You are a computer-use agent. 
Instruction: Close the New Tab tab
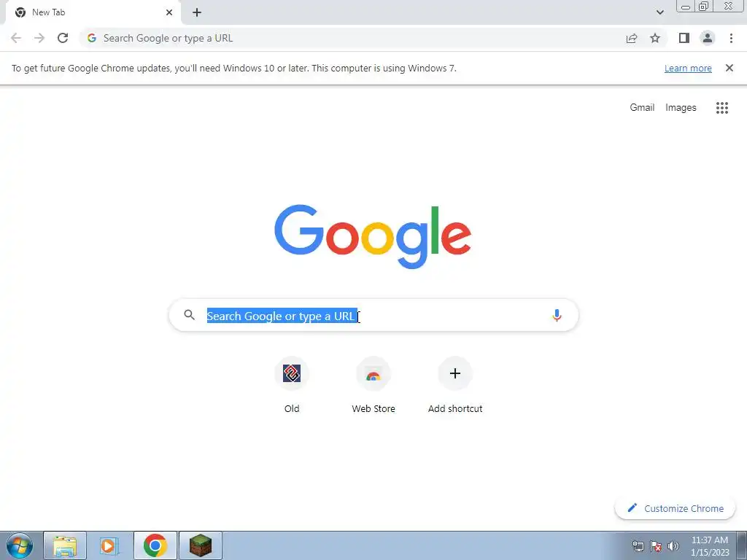169,12
